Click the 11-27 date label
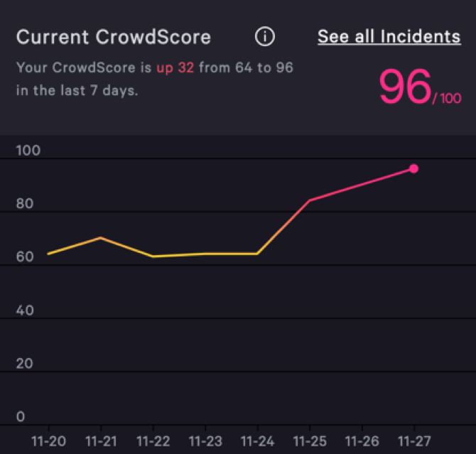Screen dimensions: 476x454 click(x=413, y=441)
